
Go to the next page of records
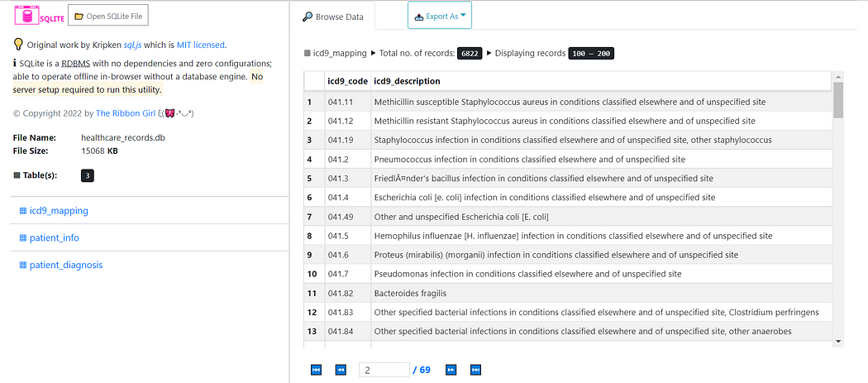(x=451, y=370)
